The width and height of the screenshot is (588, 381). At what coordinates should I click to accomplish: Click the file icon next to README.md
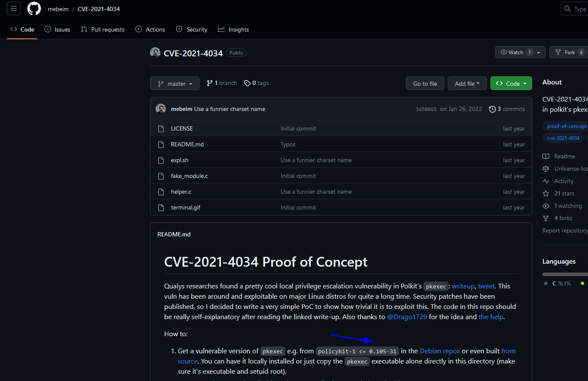point(161,144)
